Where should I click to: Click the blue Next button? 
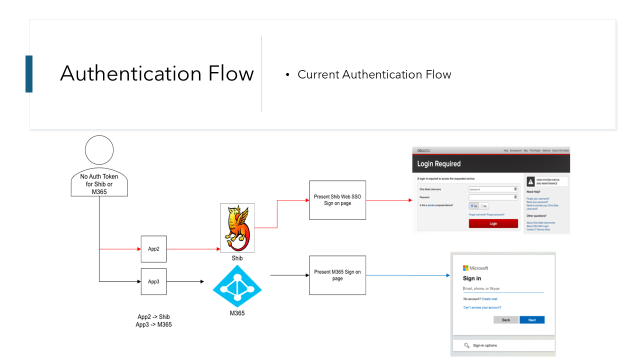(x=532, y=320)
